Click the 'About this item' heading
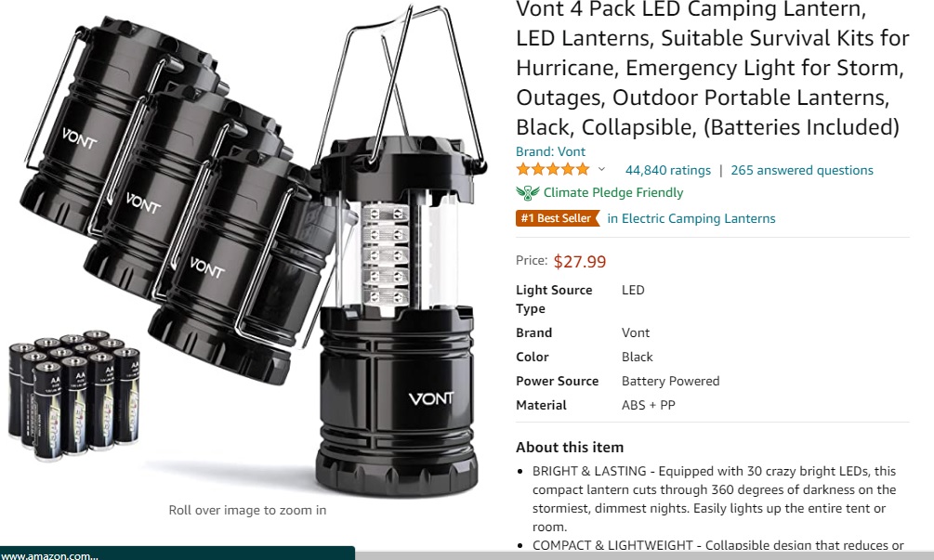The width and height of the screenshot is (934, 560). [x=570, y=447]
